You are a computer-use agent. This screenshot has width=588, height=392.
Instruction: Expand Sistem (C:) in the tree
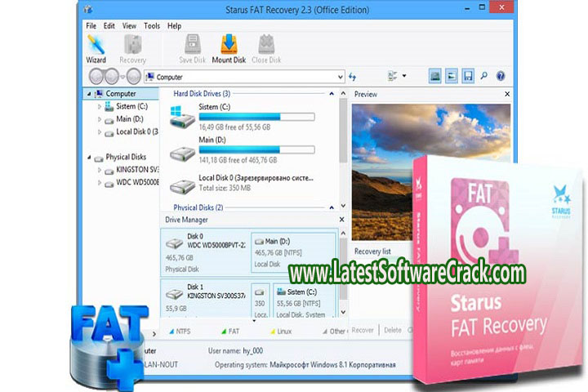click(x=100, y=107)
